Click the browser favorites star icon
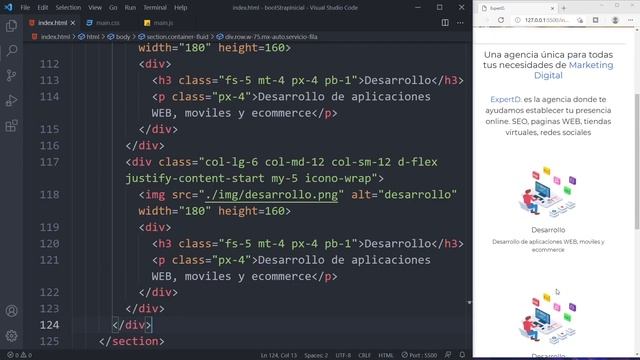The width and height of the screenshot is (640, 360). tap(580, 20)
